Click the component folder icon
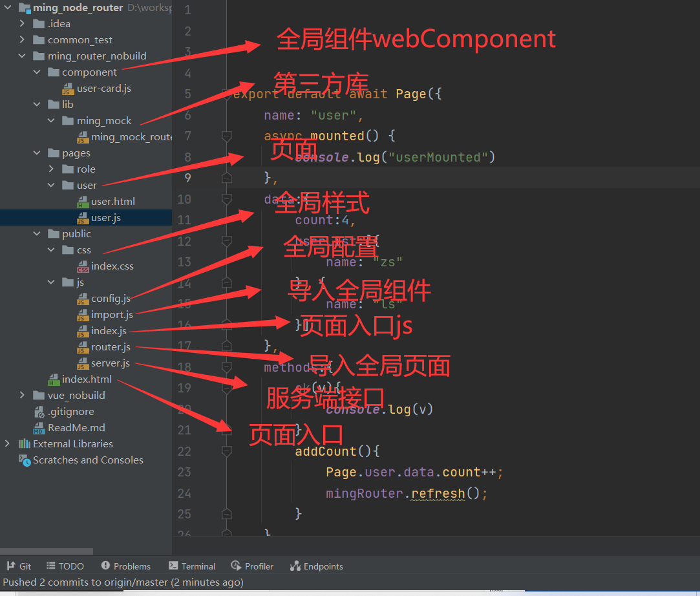Image resolution: width=700 pixels, height=596 pixels. (54, 72)
